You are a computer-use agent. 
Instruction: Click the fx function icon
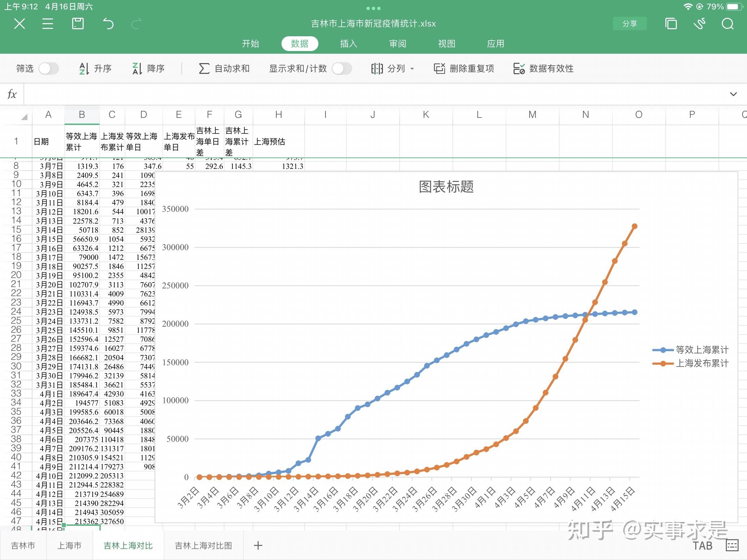[12, 94]
